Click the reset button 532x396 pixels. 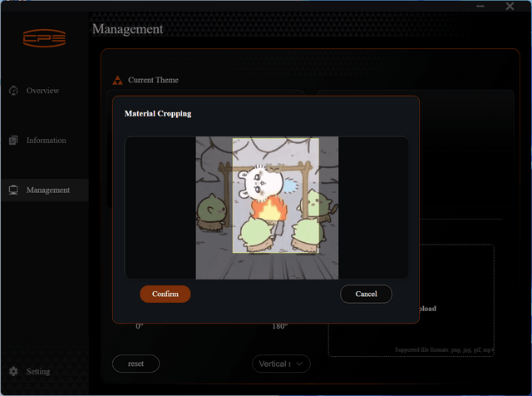click(x=135, y=364)
